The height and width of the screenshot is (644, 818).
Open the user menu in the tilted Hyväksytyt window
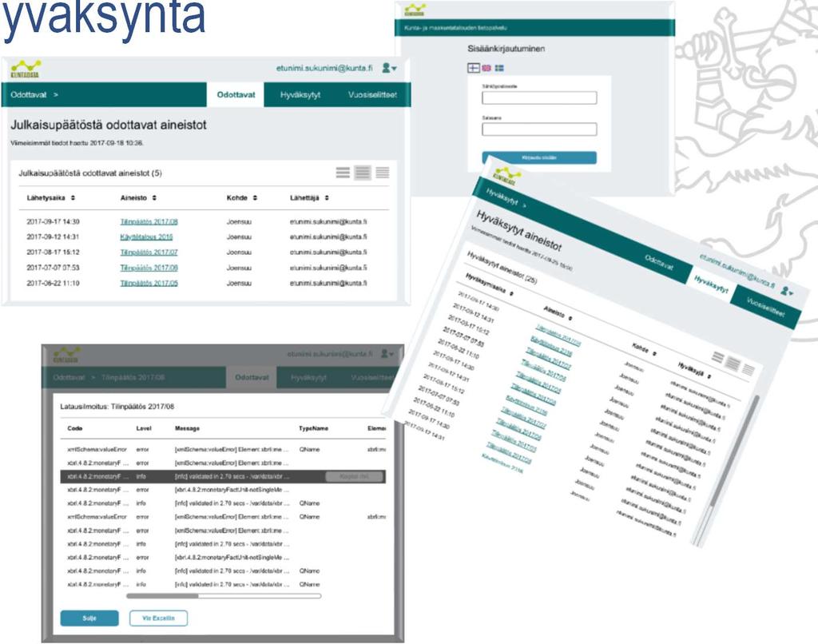pos(787,291)
